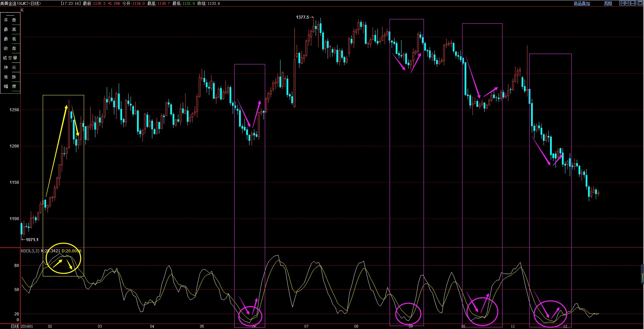Click the 日线 label at bottom left
Image resolution: width=644 pixels, height=329 pixels.
pyautogui.click(x=15, y=326)
